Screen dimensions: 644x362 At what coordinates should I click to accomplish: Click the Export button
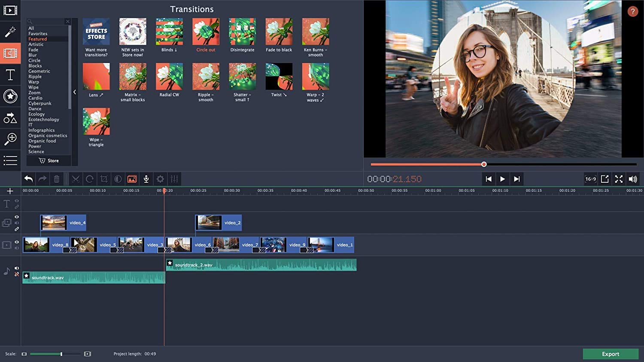[x=611, y=353]
